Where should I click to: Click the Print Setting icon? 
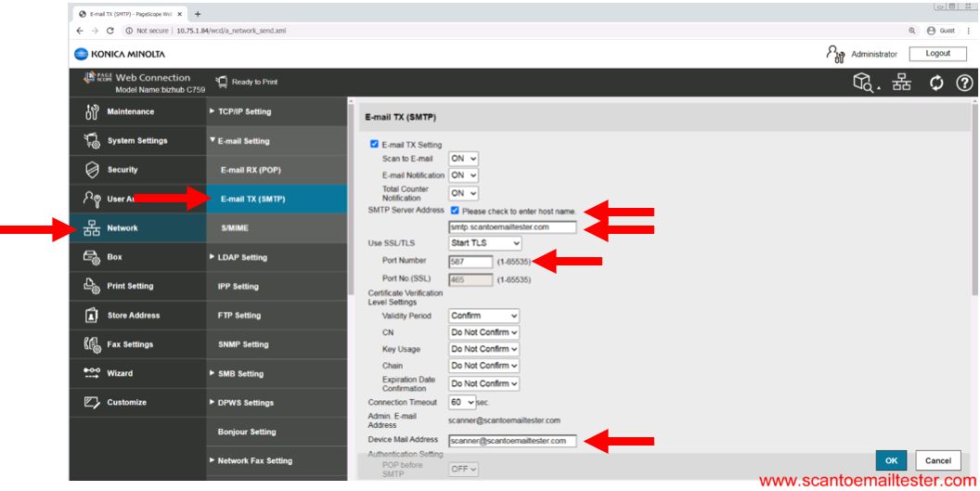click(x=92, y=286)
